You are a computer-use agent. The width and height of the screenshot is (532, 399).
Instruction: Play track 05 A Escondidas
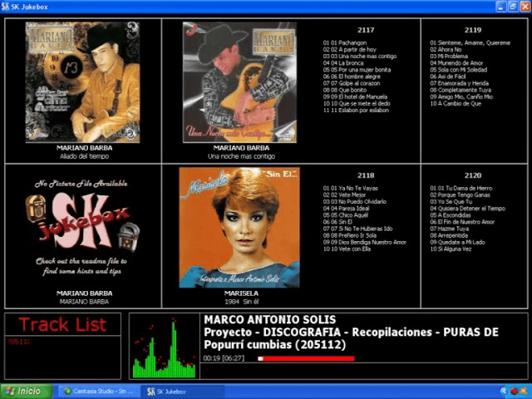(451, 215)
